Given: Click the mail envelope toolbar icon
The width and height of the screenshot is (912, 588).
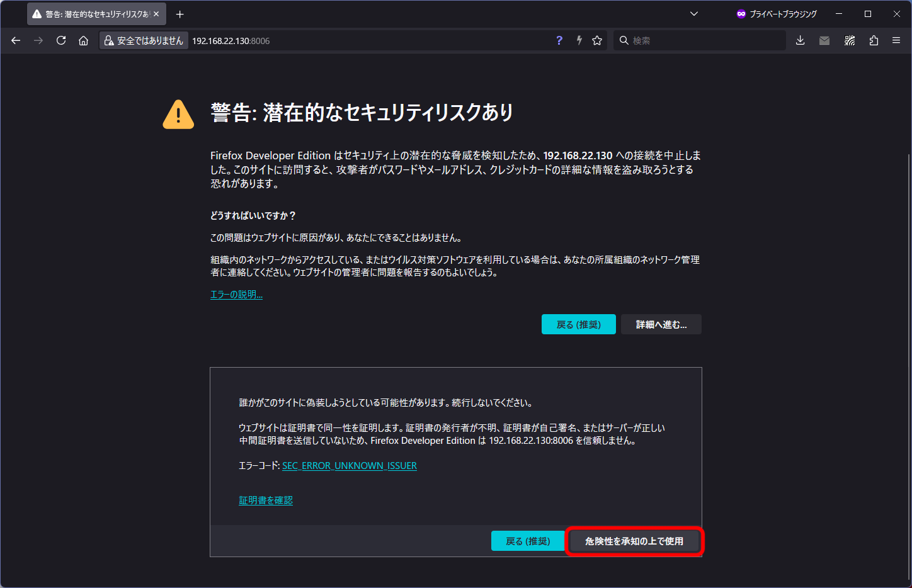Looking at the screenshot, I should coord(824,40).
